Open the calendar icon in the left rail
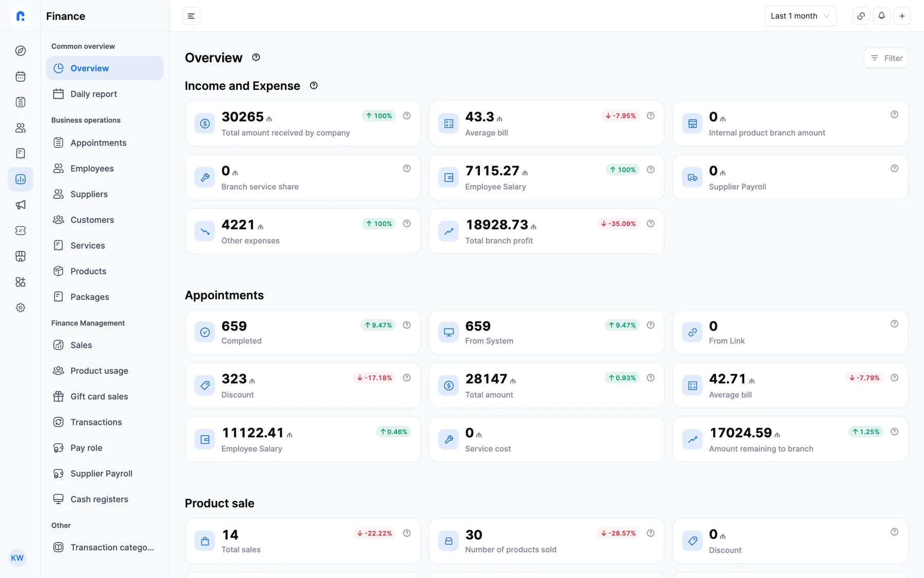Image resolution: width=924 pixels, height=578 pixels. tap(21, 77)
